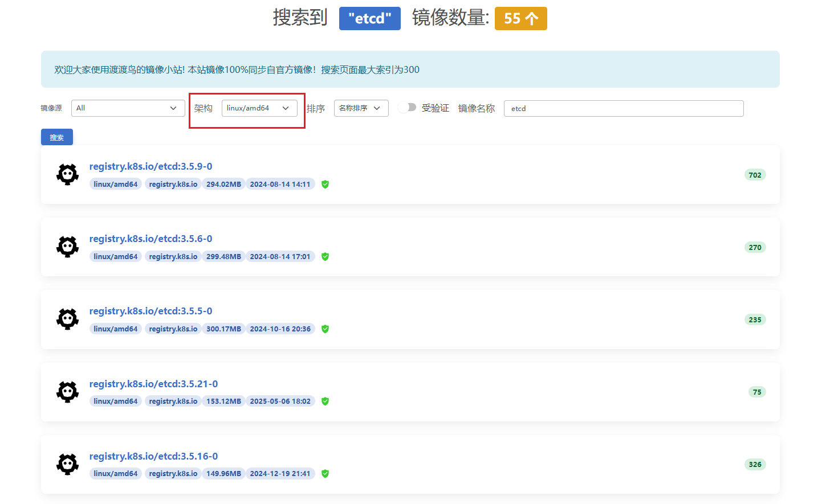Click verified shield icon on etcd:3.5.5-0 row
826x504 pixels.
click(325, 329)
